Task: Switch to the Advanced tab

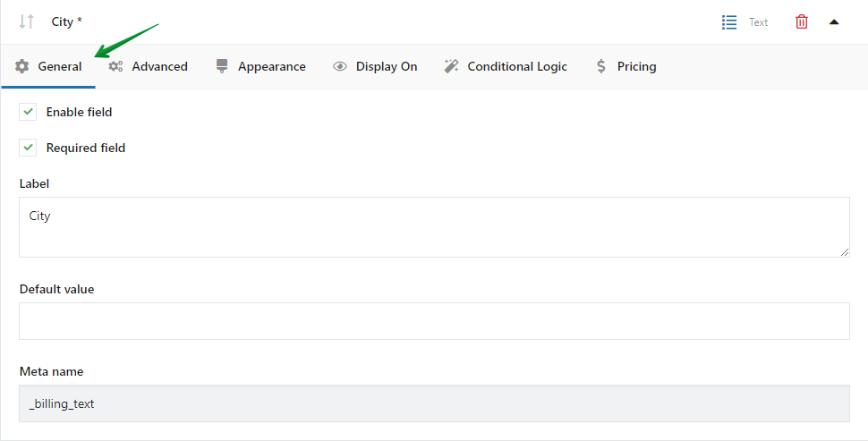Action: pos(159,66)
